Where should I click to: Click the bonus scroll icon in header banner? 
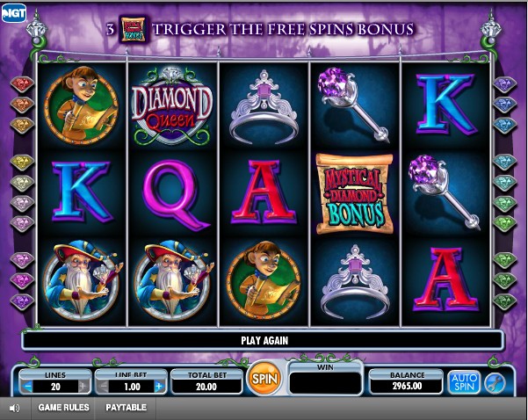click(x=134, y=30)
